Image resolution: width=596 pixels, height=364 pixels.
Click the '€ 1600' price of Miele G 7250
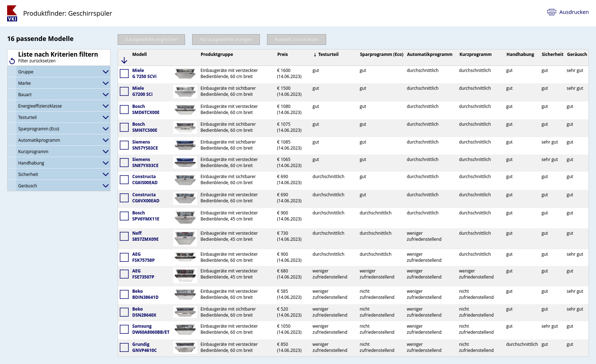click(x=284, y=71)
